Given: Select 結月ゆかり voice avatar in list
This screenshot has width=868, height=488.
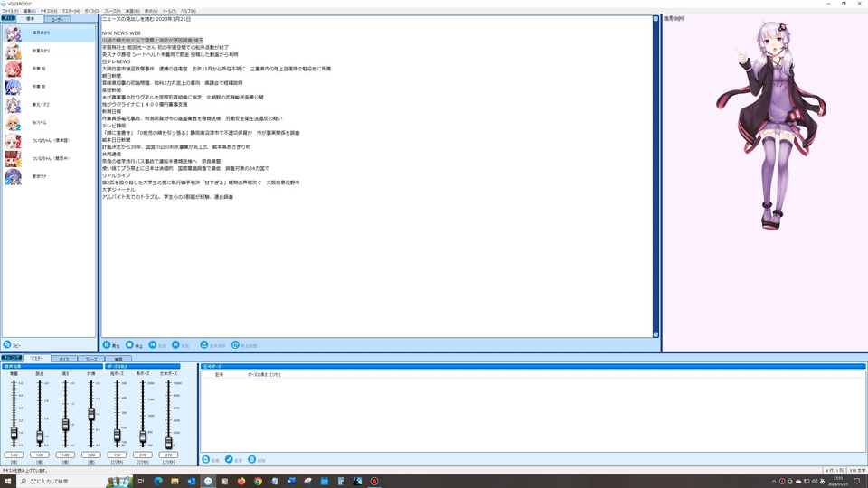Looking at the screenshot, I should tap(13, 33).
